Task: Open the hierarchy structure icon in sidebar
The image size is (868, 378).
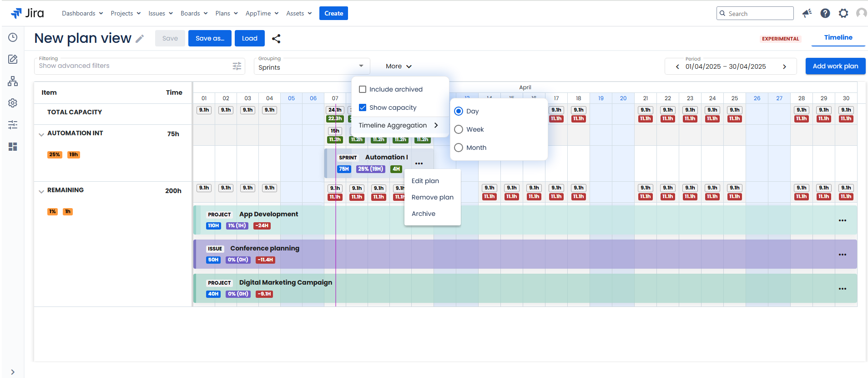Action: coord(13,81)
